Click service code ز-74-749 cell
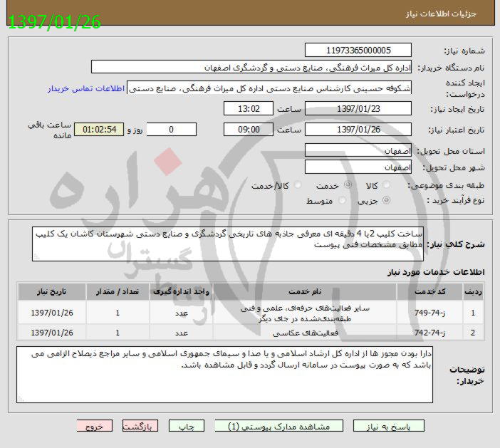 point(429,313)
